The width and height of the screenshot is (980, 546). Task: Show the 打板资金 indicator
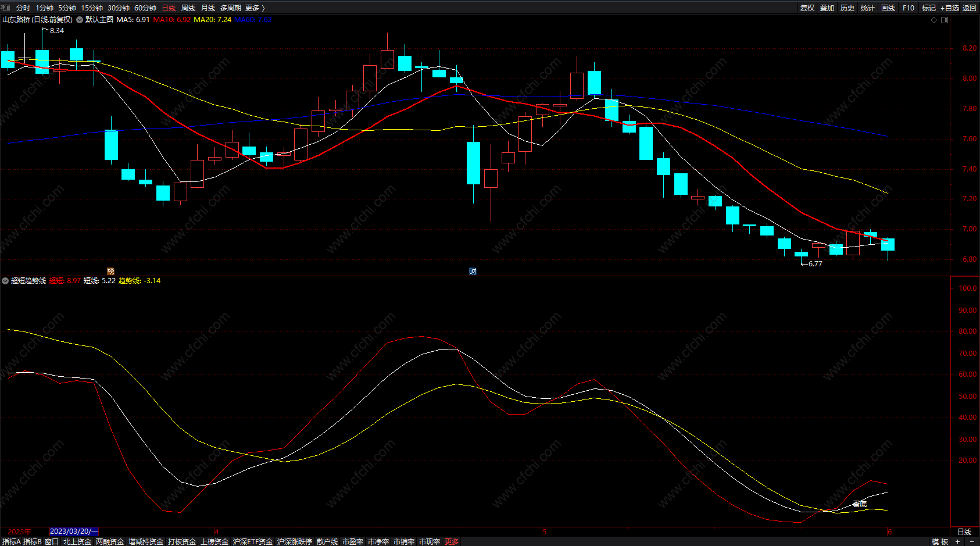pos(182,541)
